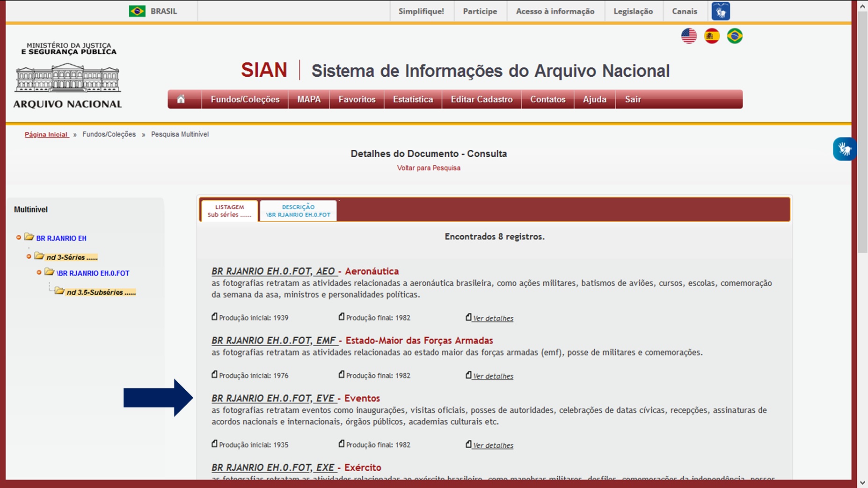Click the Home icon in the red navigation bar

182,99
